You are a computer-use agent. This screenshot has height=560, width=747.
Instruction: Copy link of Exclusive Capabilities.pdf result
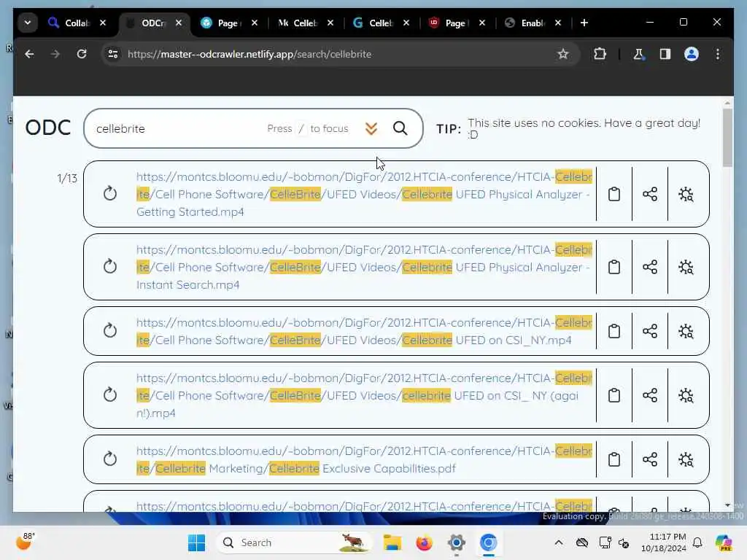click(x=614, y=459)
